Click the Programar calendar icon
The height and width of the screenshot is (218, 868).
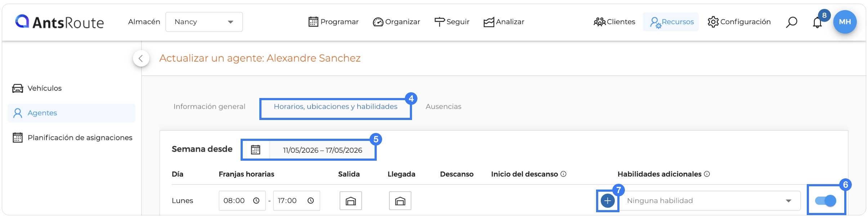313,22
